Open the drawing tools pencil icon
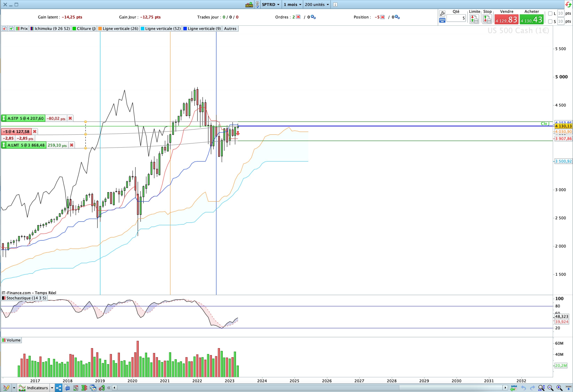Viewport: 573px width, 392px height. point(6,388)
